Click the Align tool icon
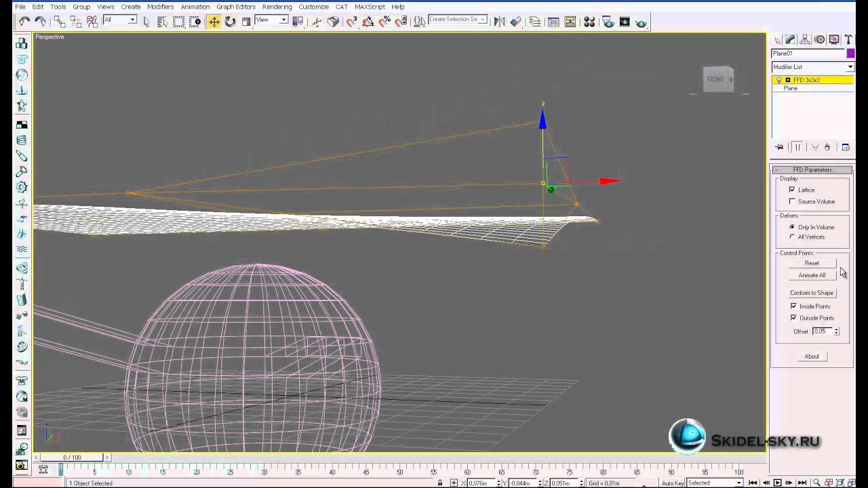The width and height of the screenshot is (868, 488). click(516, 22)
